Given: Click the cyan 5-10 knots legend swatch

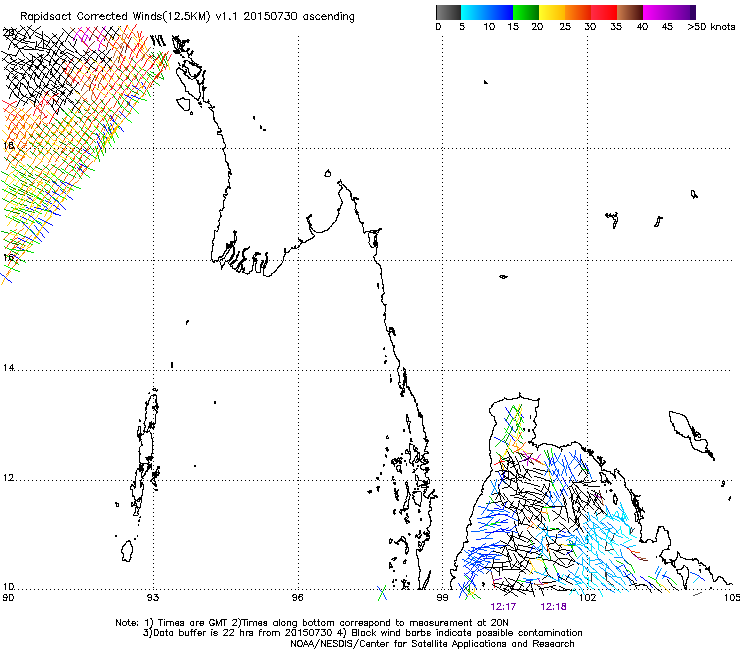Looking at the screenshot, I should [x=474, y=12].
